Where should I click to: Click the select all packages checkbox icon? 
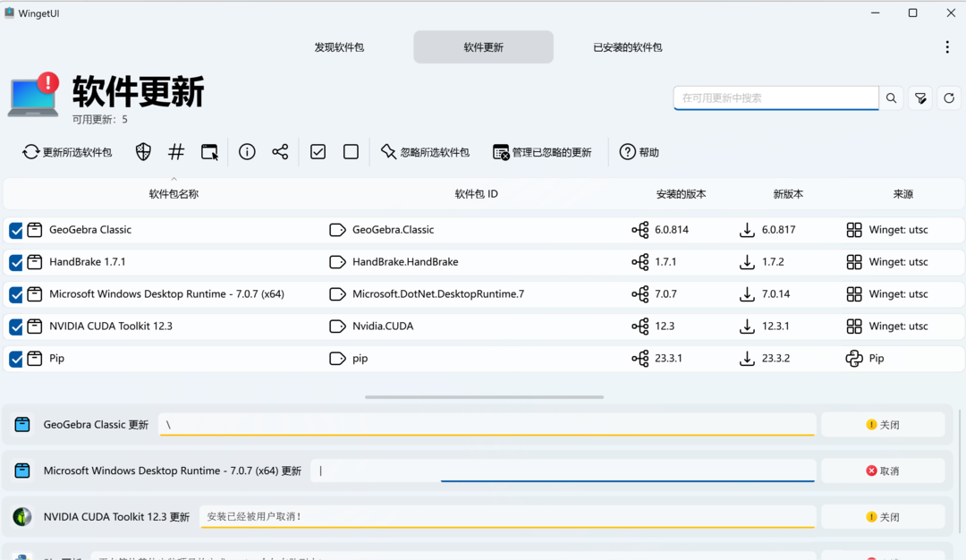pyautogui.click(x=318, y=151)
